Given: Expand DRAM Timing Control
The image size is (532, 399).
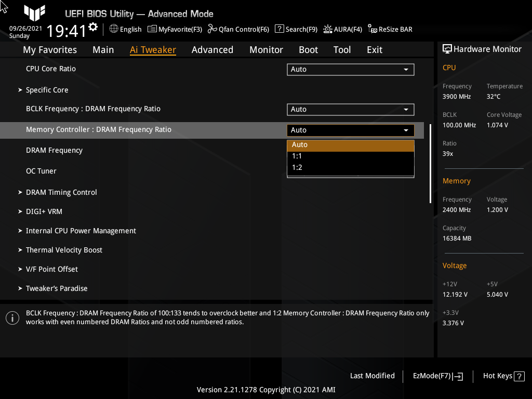Looking at the screenshot, I should click(x=61, y=192).
